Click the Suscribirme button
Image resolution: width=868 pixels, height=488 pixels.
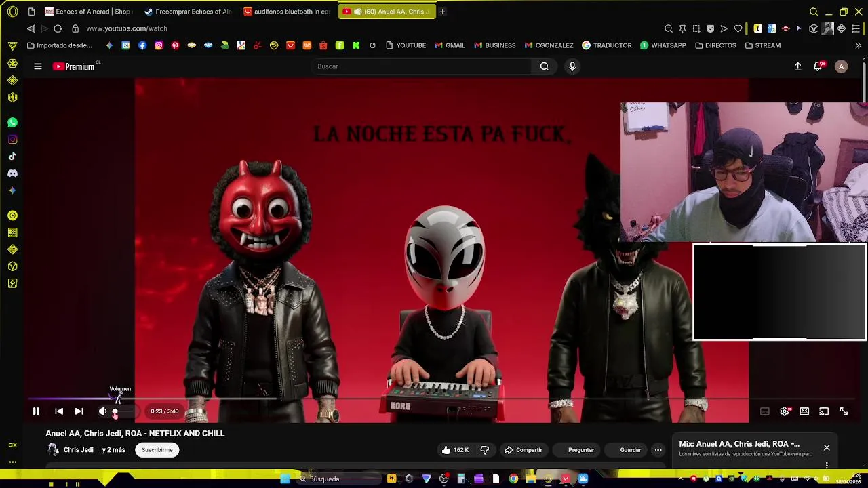[157, 450]
